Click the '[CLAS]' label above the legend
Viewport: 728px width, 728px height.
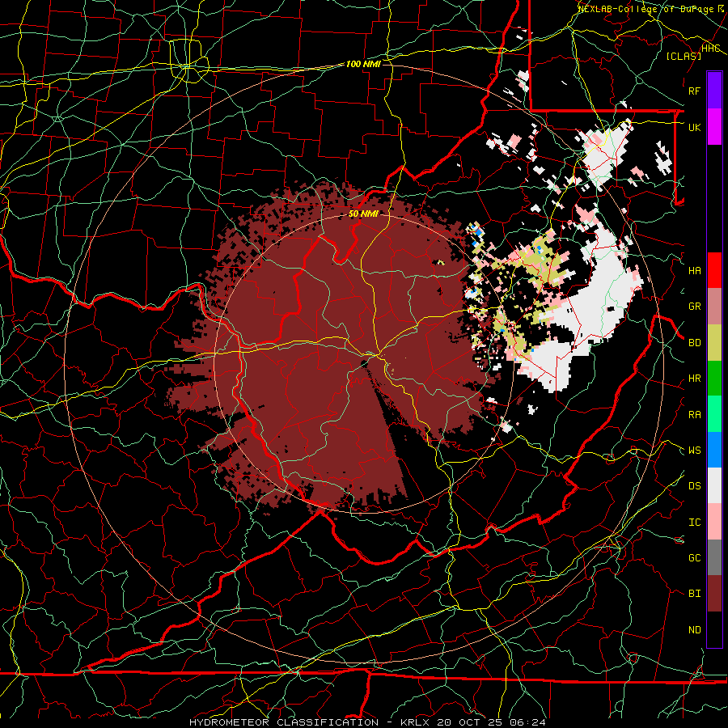tap(684, 56)
